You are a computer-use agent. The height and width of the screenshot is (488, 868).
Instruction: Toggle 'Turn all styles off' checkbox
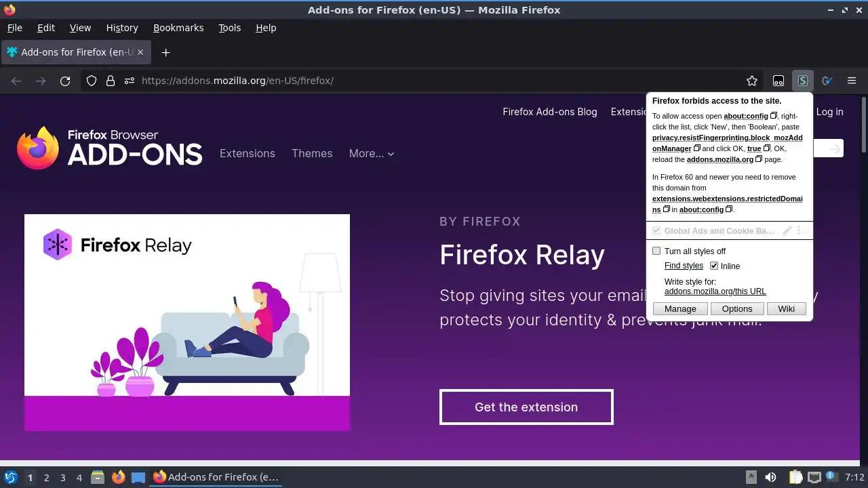point(656,251)
